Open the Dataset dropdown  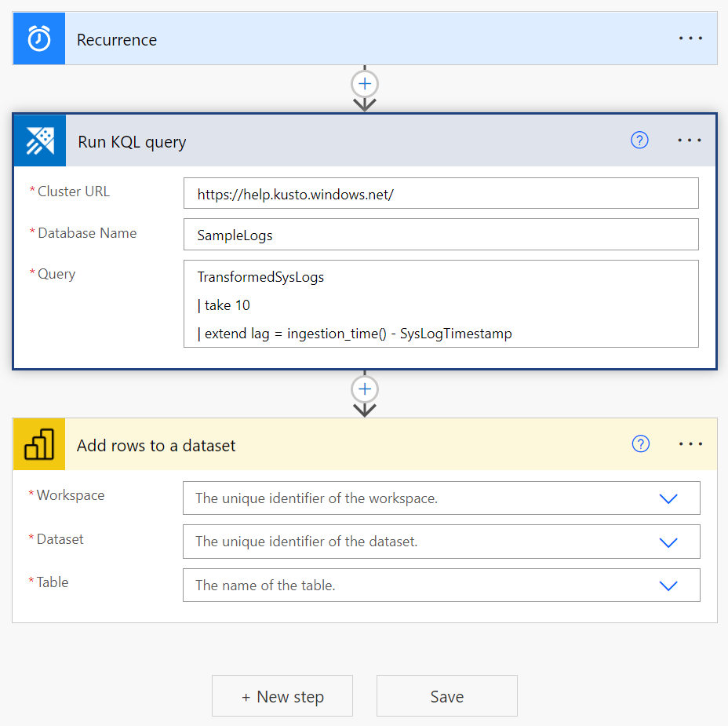[668, 542]
